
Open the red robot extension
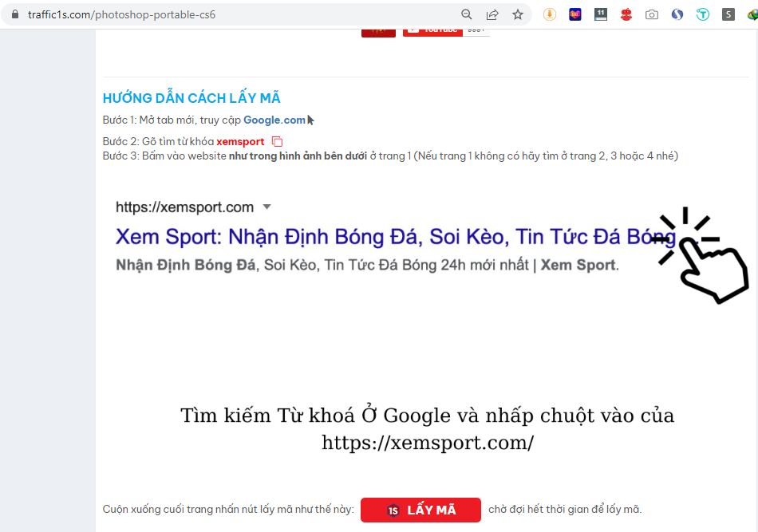pos(626,14)
